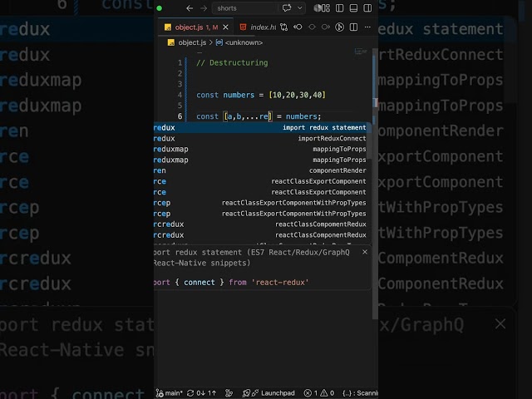
Task: Go to previous change icon
Action: [x=298, y=27]
